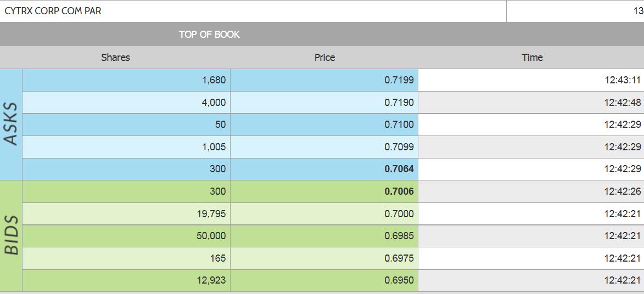
Task: Click the 12:43:11 timestamp cell
Action: pos(623,80)
